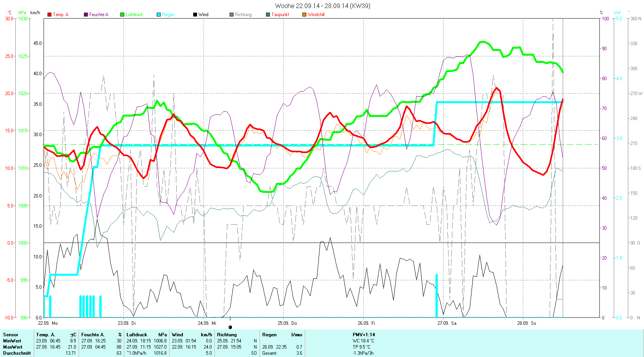This screenshot has height=357, width=644.
Task: Click the chart title "Woche 22.09.14 - 28.09.14 (KW39)"
Action: point(323,6)
